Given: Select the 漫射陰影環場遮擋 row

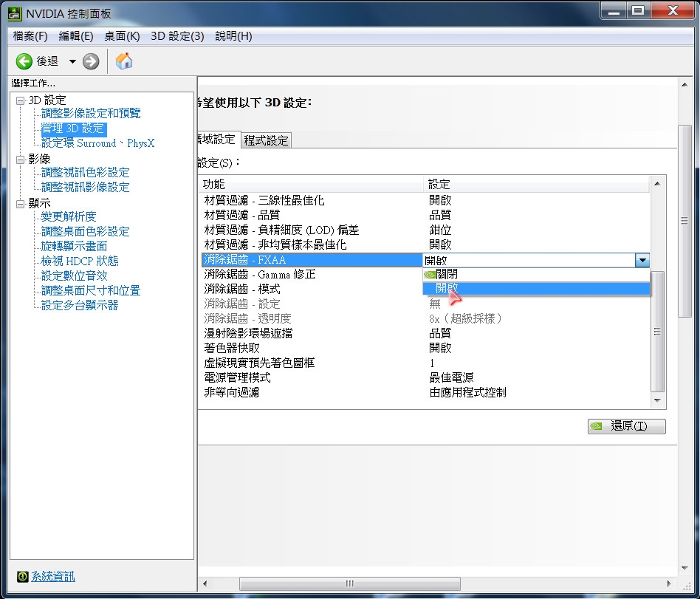Looking at the screenshot, I should click(425, 333).
